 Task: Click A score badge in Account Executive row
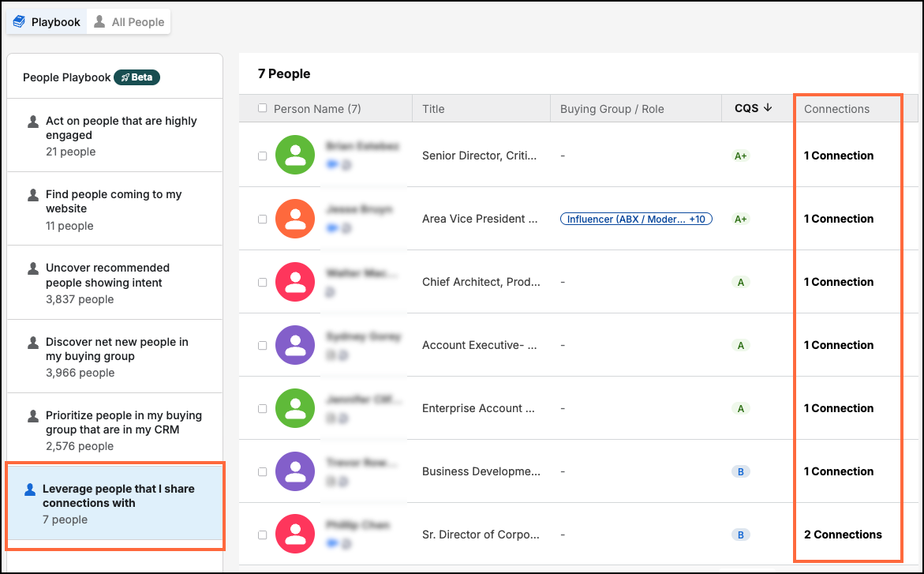pyautogui.click(x=740, y=345)
